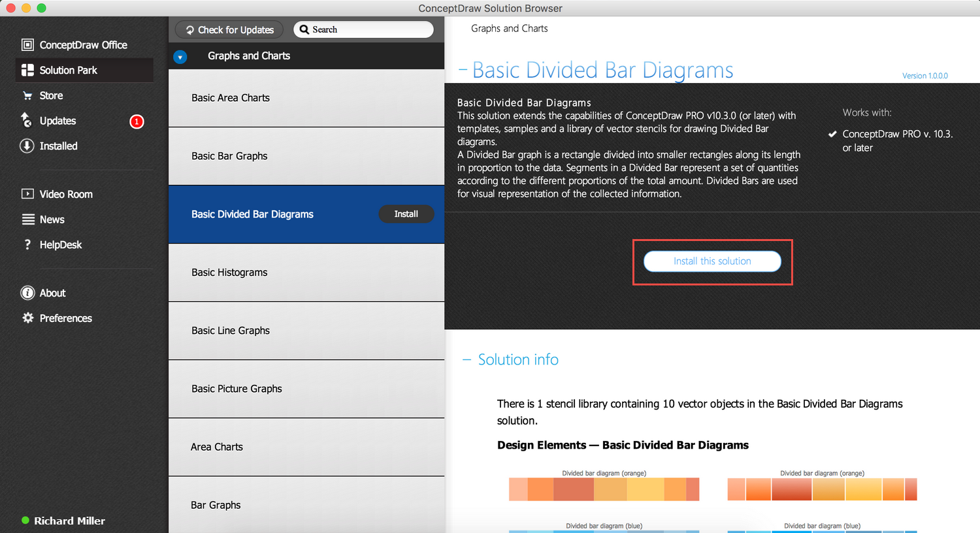
Task: Click the refresh icon in Check for Updates
Action: 190,30
